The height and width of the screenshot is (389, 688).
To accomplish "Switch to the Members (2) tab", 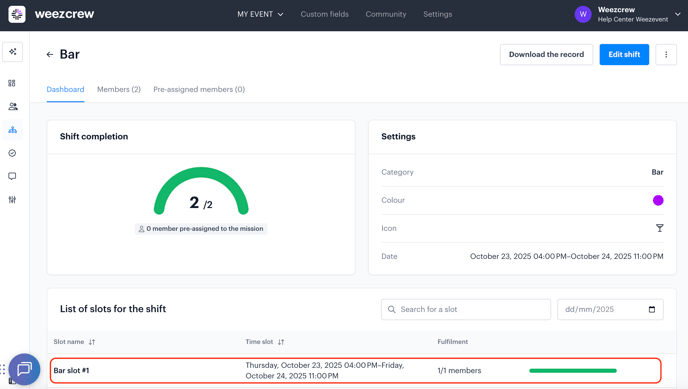I will [119, 89].
